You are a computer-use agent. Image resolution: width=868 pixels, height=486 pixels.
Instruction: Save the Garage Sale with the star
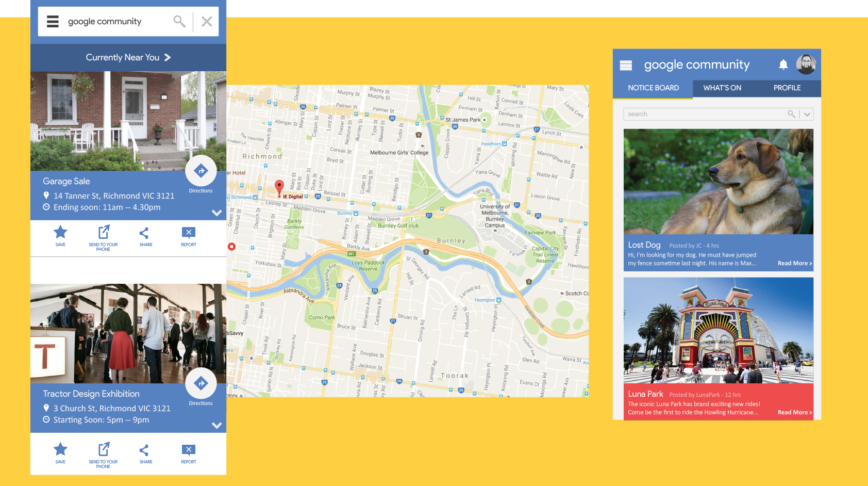point(60,236)
